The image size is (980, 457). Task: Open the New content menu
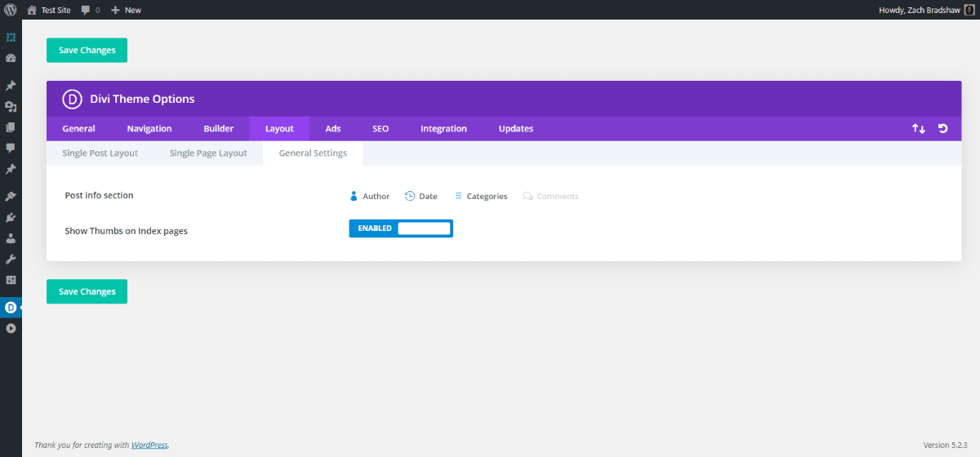(x=126, y=10)
